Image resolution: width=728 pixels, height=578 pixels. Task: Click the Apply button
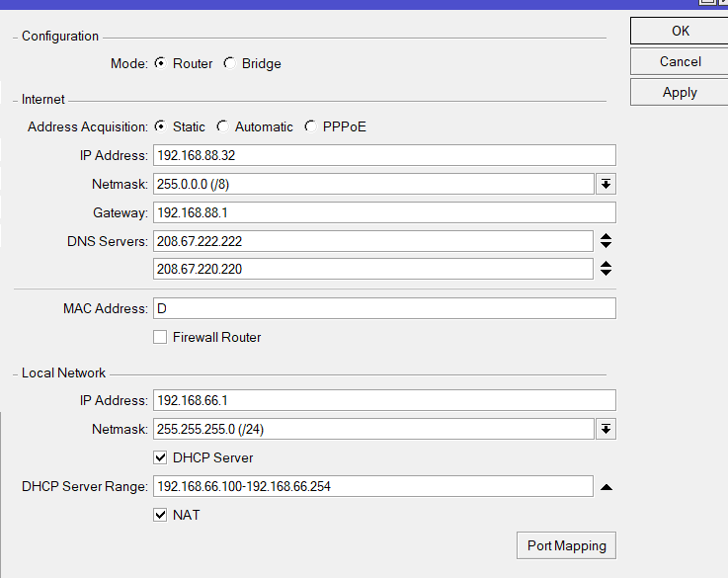[680, 93]
